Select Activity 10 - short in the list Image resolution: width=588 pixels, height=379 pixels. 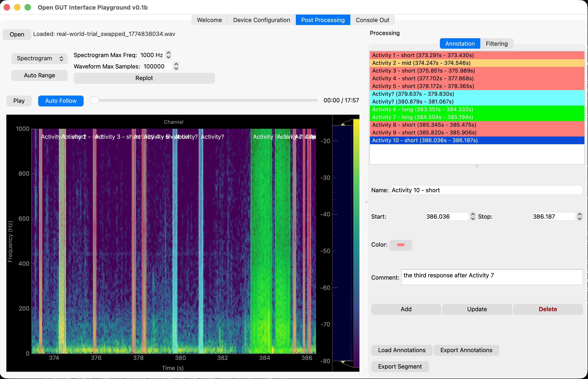pyautogui.click(x=477, y=140)
